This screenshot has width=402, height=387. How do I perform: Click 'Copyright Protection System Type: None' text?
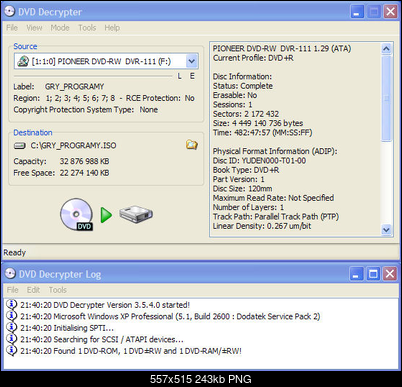click(86, 110)
